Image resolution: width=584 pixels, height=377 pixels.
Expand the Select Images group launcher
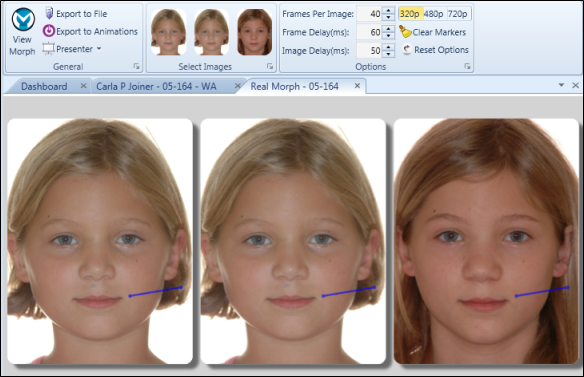tap(270, 66)
